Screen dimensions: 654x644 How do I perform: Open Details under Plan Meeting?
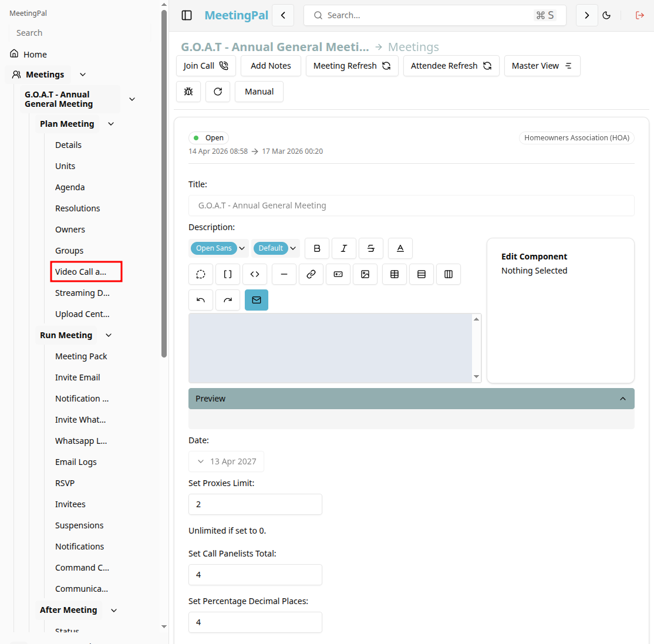69,145
